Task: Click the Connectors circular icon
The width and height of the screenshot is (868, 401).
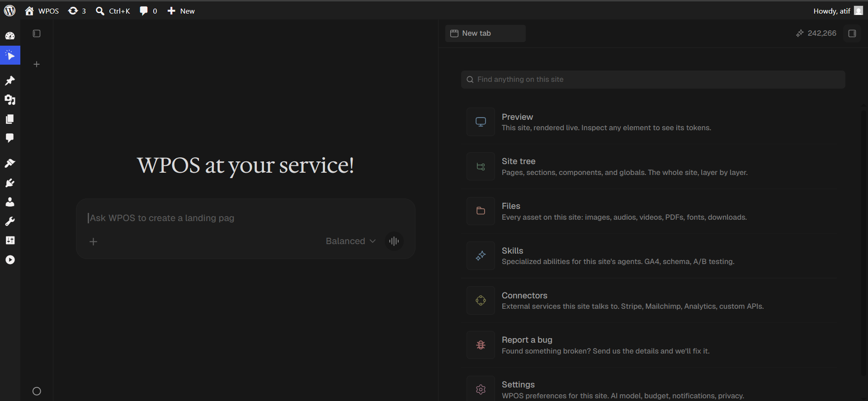Action: click(x=481, y=301)
